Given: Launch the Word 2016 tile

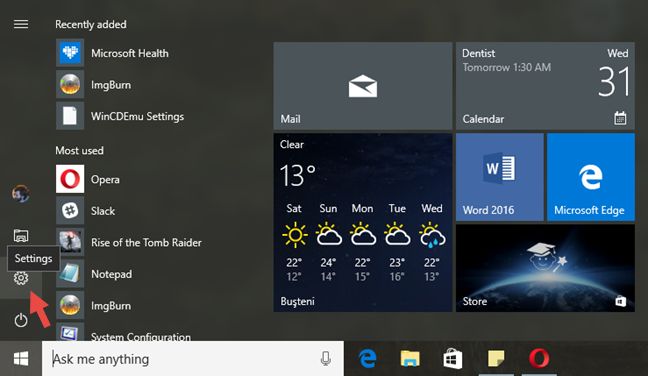Looking at the screenshot, I should 500,177.
